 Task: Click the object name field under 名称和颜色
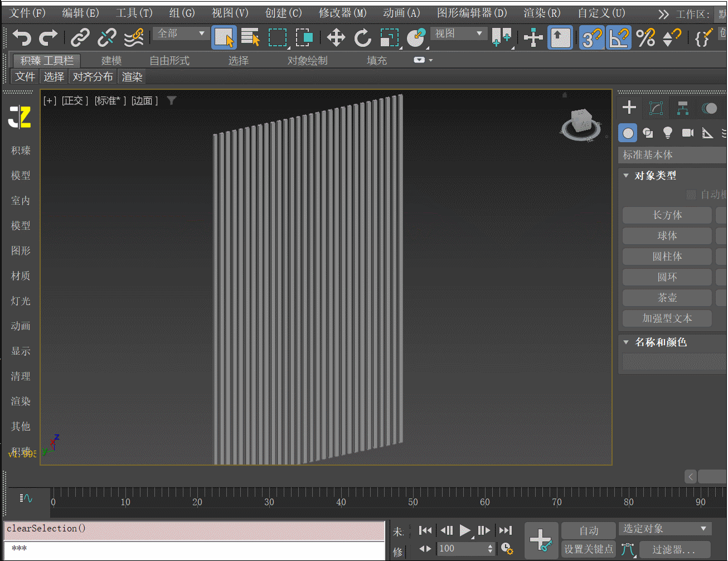click(x=673, y=362)
